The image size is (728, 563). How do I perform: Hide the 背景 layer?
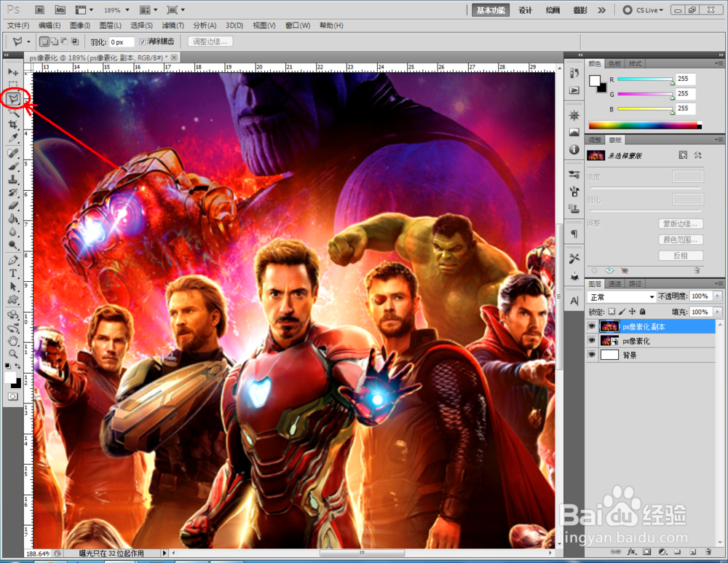click(x=591, y=355)
